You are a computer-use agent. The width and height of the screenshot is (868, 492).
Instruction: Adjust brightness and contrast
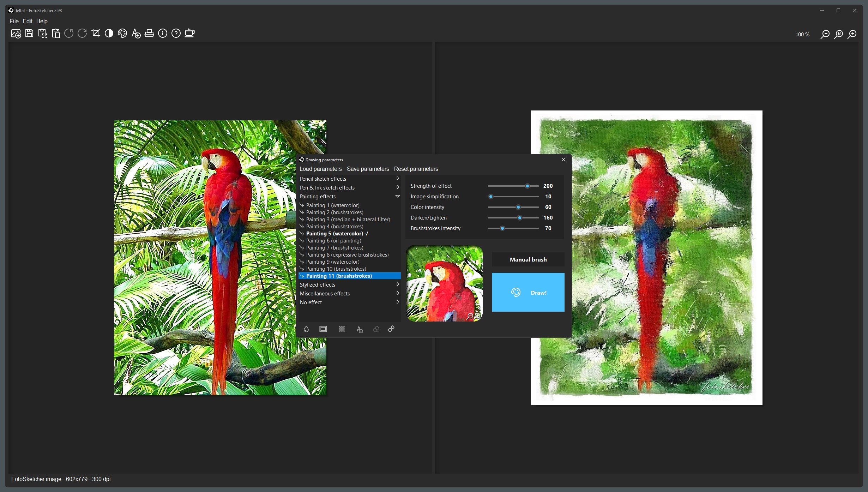point(109,33)
